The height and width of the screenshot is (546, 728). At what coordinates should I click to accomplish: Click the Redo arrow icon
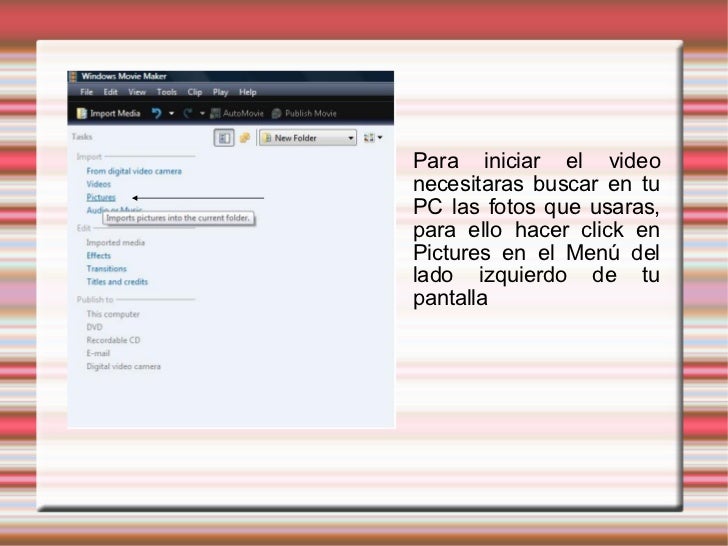(188, 113)
